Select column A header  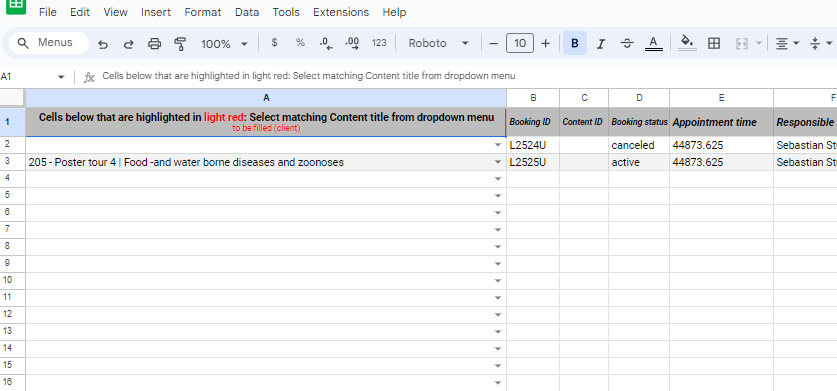266,98
